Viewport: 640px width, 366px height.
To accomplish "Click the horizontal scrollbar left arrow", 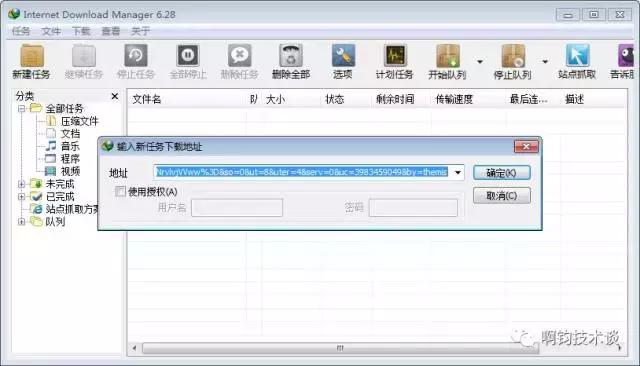I will [x=134, y=348].
